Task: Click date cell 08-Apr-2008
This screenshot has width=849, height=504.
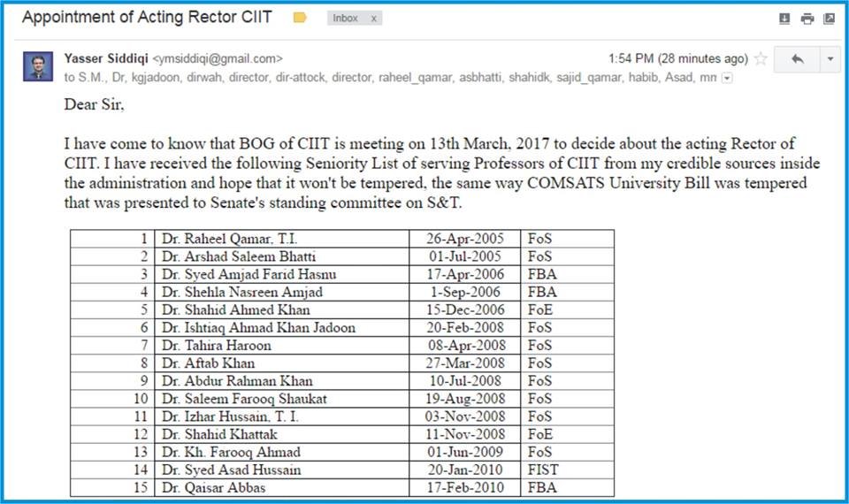Action: (465, 346)
